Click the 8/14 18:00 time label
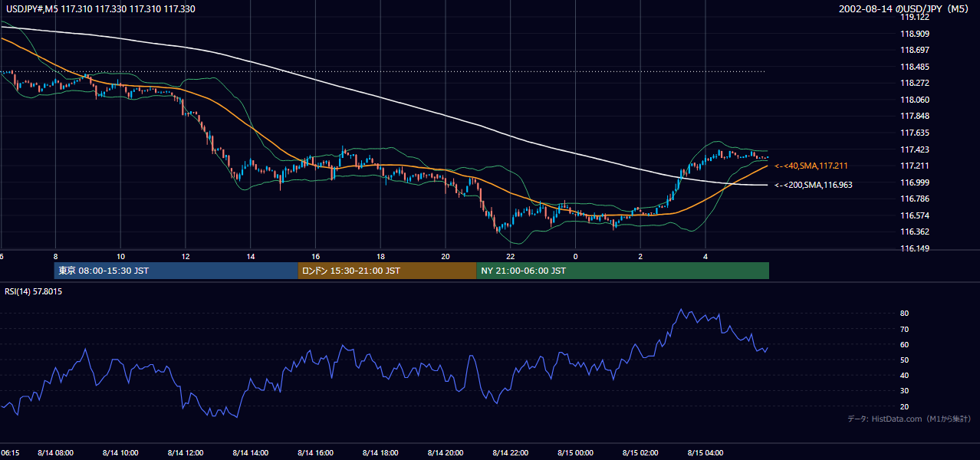Viewport: 980px width, 460px height. point(380,453)
